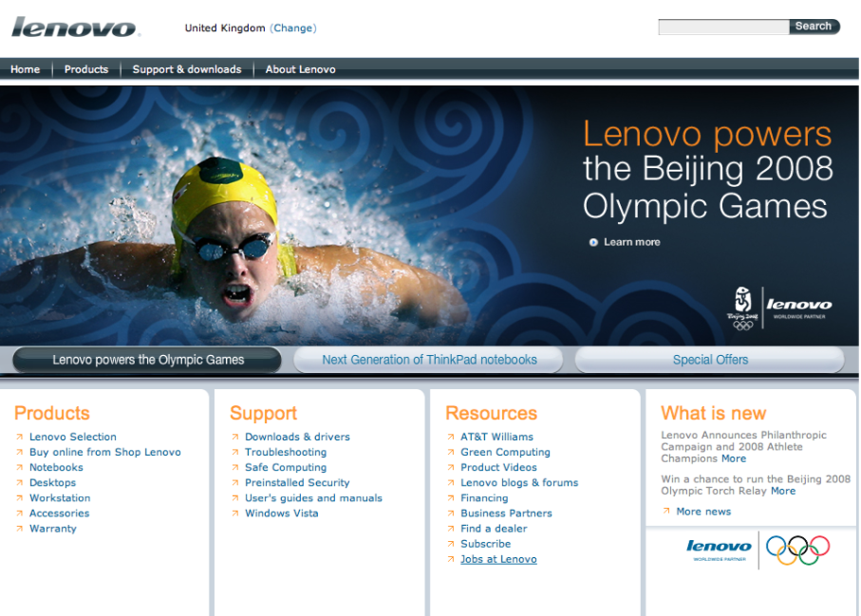
Task: Open the Green Computing link
Action: 505,453
